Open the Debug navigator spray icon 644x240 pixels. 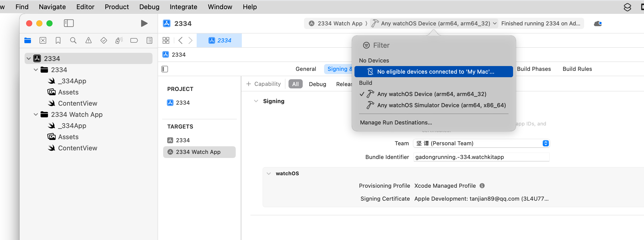coord(119,40)
